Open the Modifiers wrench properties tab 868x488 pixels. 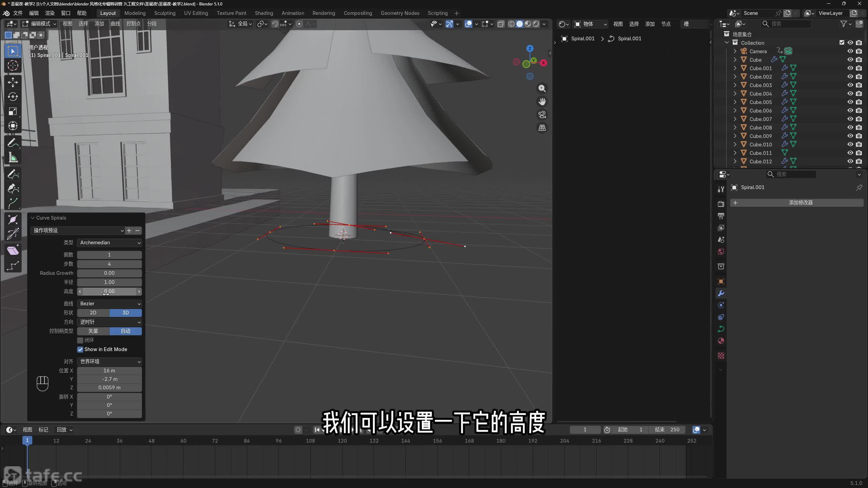pos(721,293)
